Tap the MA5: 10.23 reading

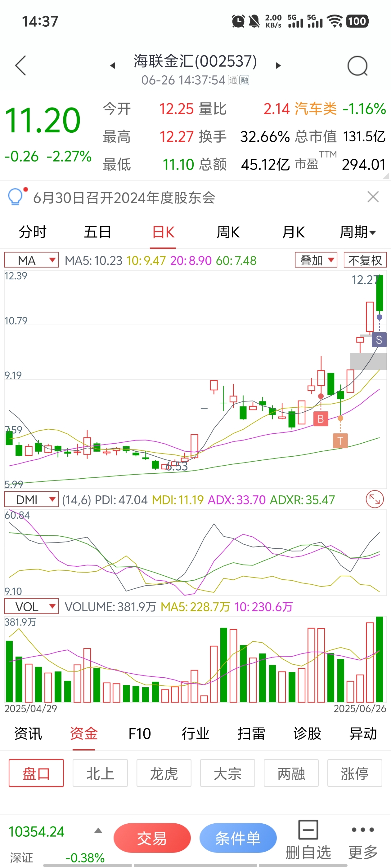[x=93, y=260]
